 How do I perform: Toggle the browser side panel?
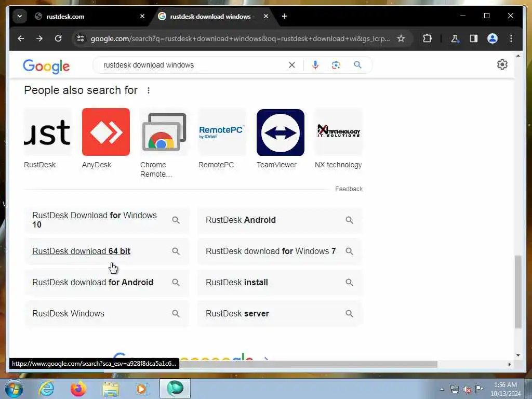click(x=474, y=38)
